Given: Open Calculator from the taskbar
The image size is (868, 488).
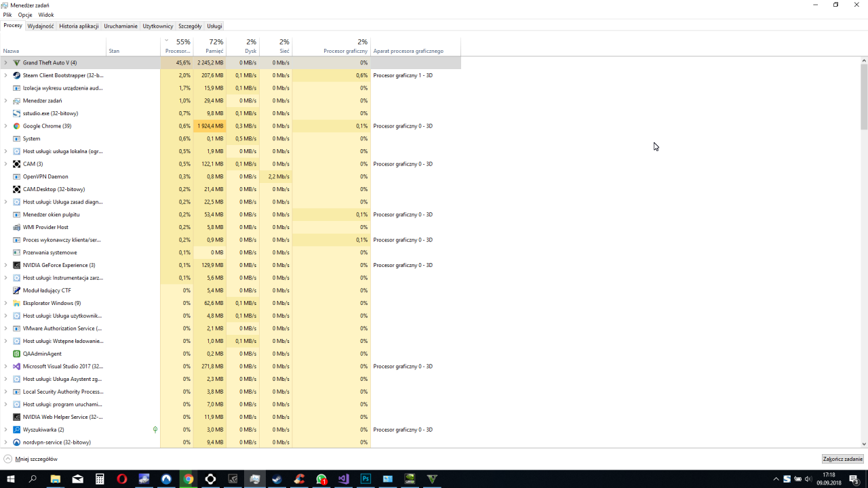Looking at the screenshot, I should [x=100, y=479].
